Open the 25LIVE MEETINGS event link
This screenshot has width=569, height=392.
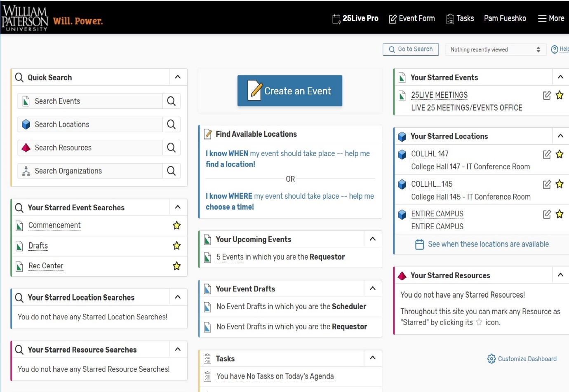point(439,95)
